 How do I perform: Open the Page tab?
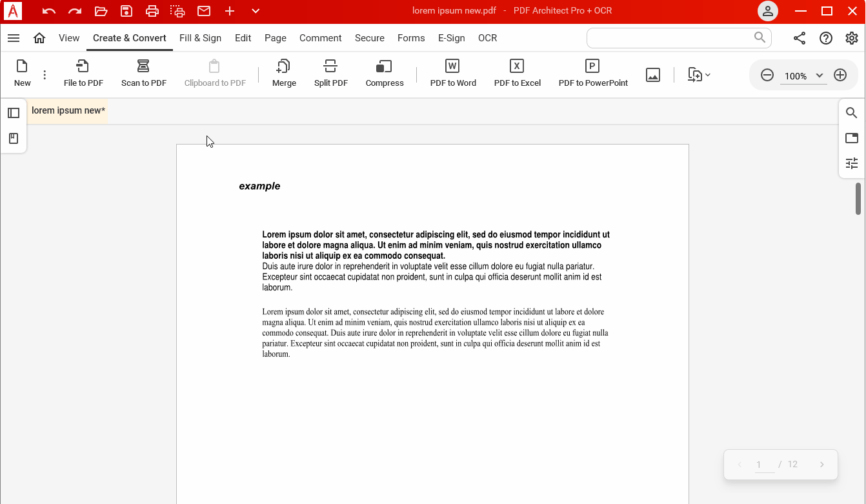click(276, 38)
